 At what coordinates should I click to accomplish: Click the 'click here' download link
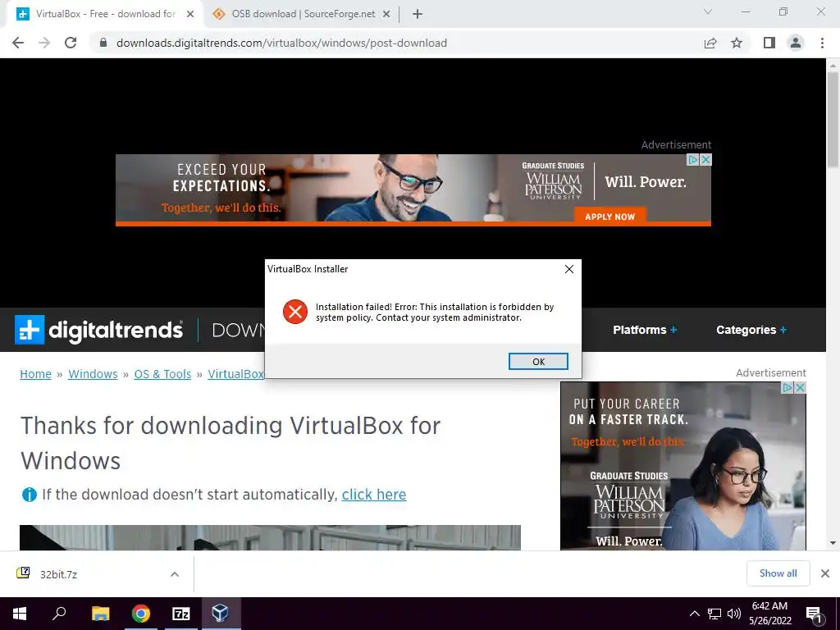374,495
